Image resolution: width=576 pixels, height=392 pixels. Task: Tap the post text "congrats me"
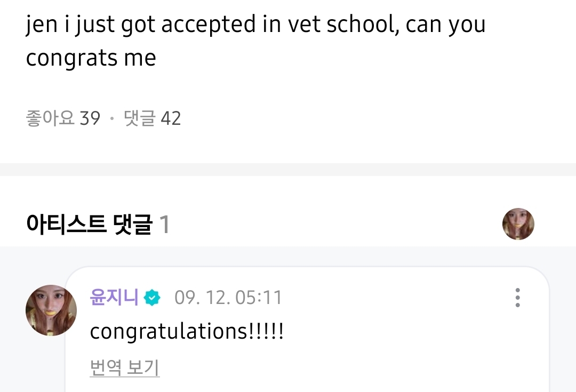[x=91, y=58]
